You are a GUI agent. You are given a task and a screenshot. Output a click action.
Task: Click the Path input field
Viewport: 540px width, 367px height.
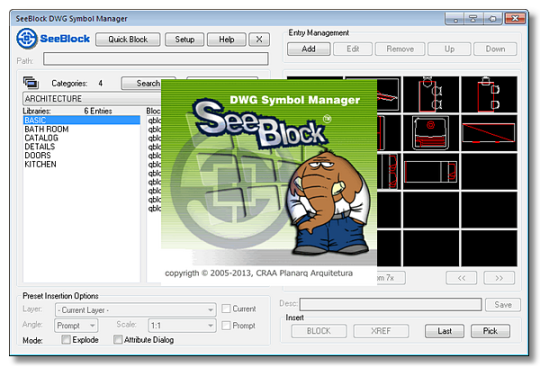(x=156, y=59)
